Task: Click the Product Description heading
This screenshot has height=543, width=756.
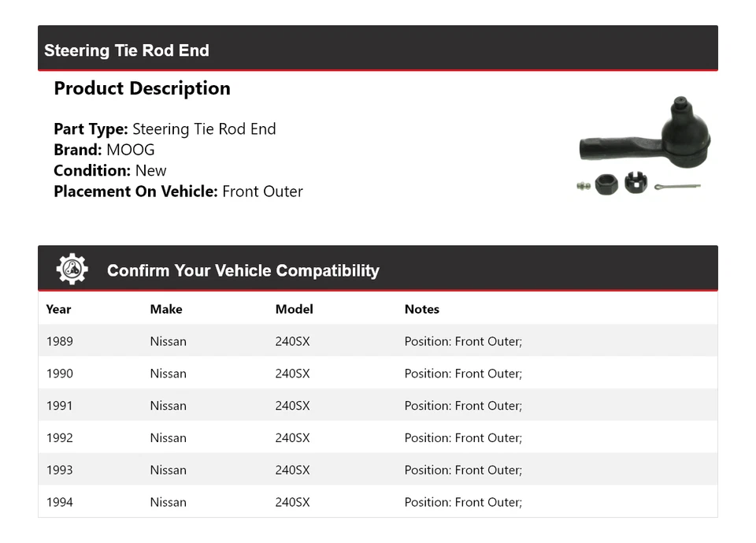Action: click(x=142, y=88)
